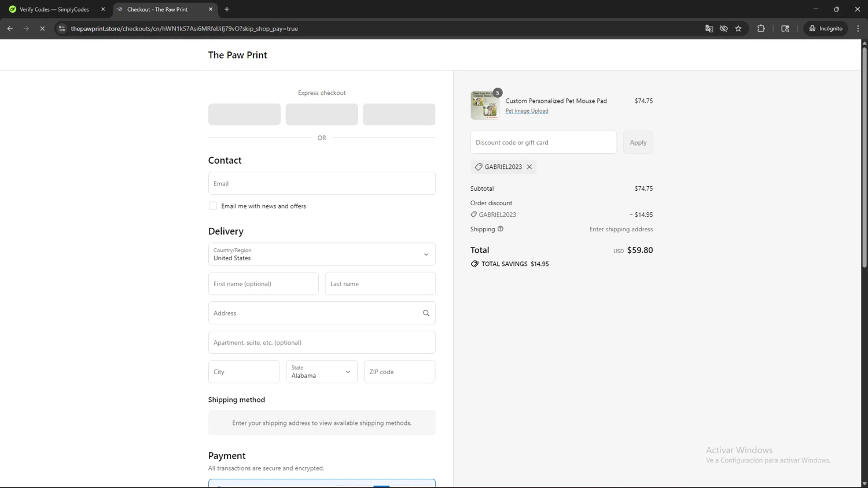Click the Enter shipping address text
The image size is (868, 488).
point(621,229)
